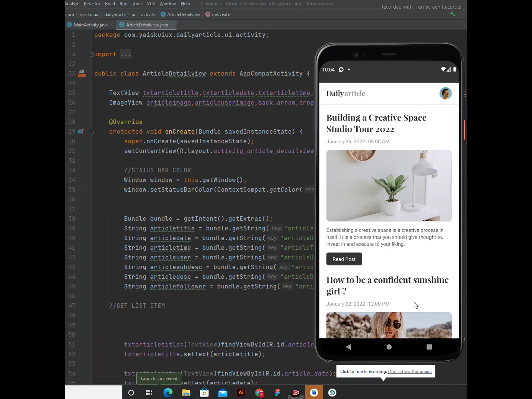
Task: Switch to the MainActivity.java tab
Action: [x=90, y=25]
